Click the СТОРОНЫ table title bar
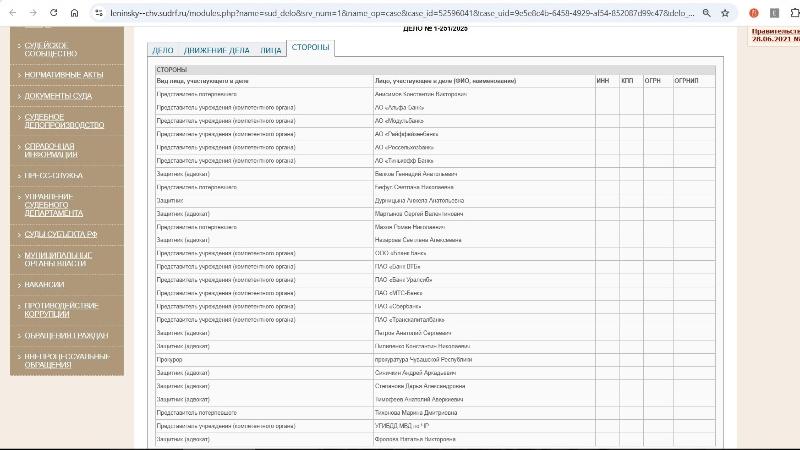 point(435,70)
